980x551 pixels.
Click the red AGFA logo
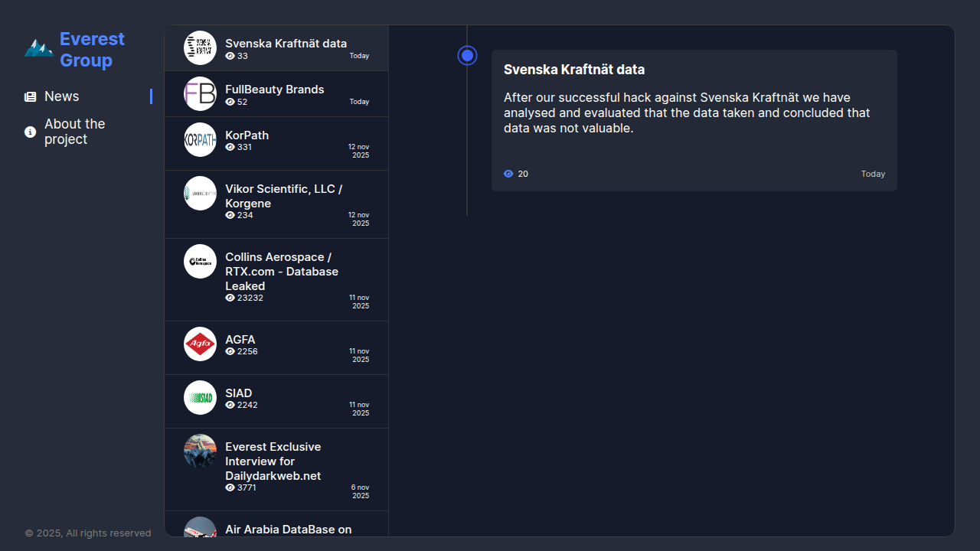(200, 344)
